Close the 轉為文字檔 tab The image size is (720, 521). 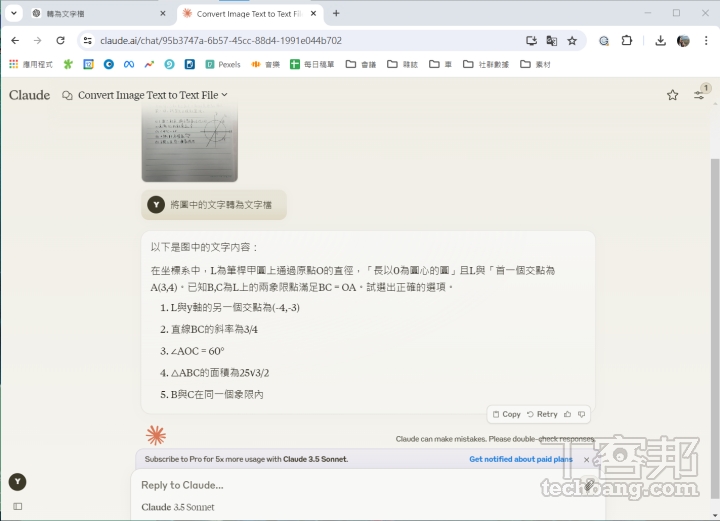click(x=163, y=14)
